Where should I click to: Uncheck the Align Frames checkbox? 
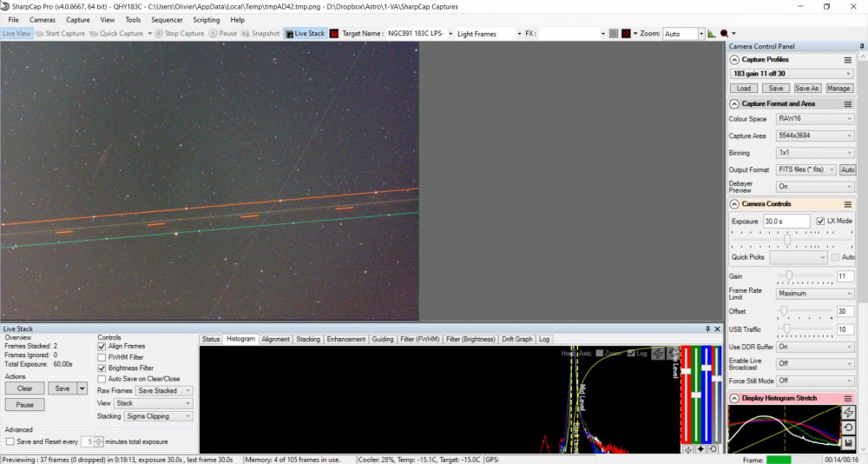click(102, 347)
